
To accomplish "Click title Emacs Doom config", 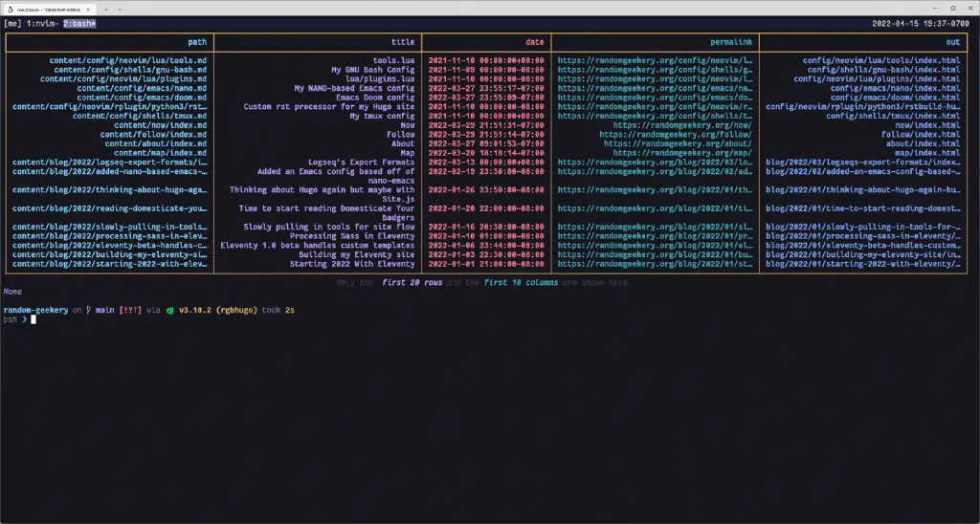I will tap(375, 98).
